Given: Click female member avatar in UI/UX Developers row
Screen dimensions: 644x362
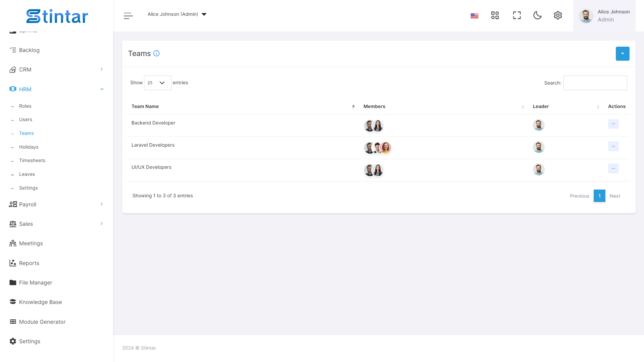Looking at the screenshot, I should (378, 170).
